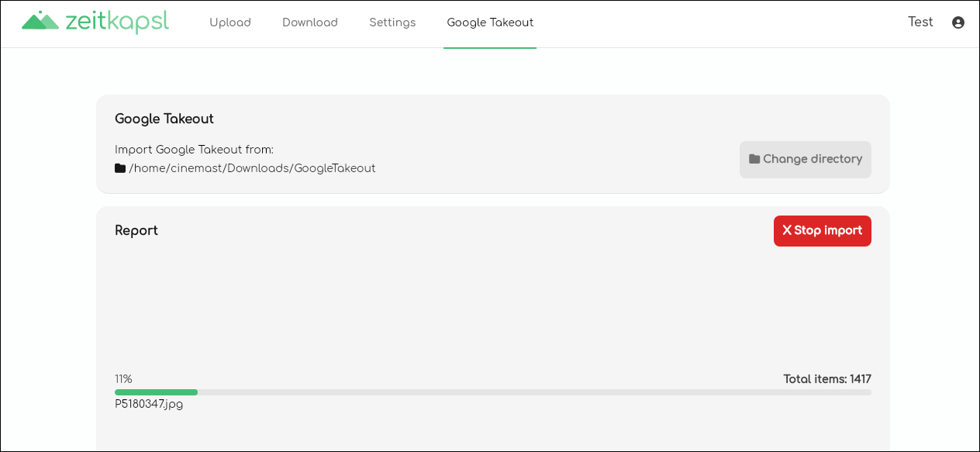Switch to the Download tab
Viewport: 980px width, 452px height.
tap(310, 22)
